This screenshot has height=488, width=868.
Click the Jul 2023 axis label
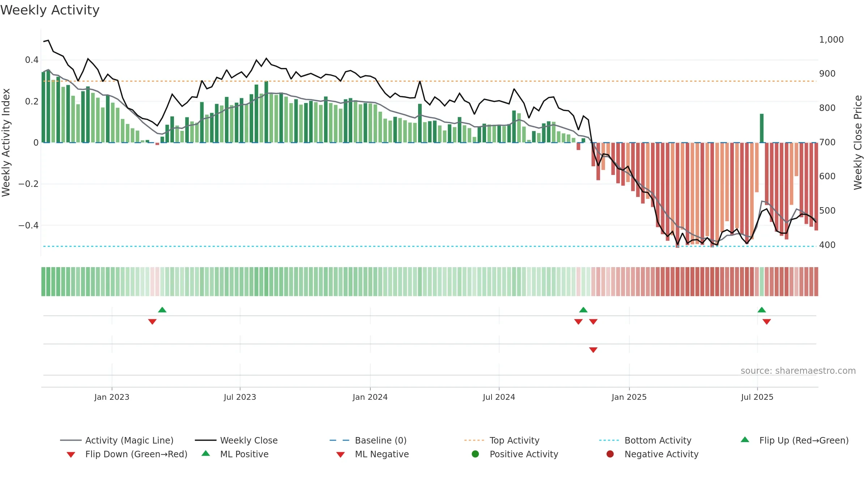click(x=240, y=397)
